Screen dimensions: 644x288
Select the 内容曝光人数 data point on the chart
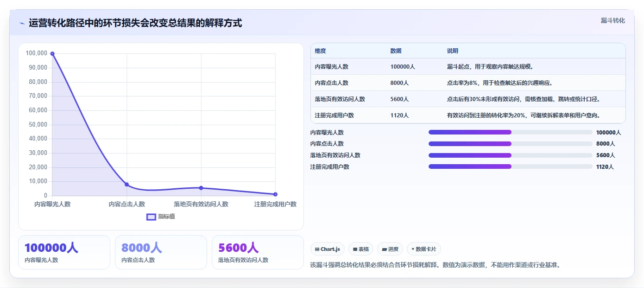point(52,54)
